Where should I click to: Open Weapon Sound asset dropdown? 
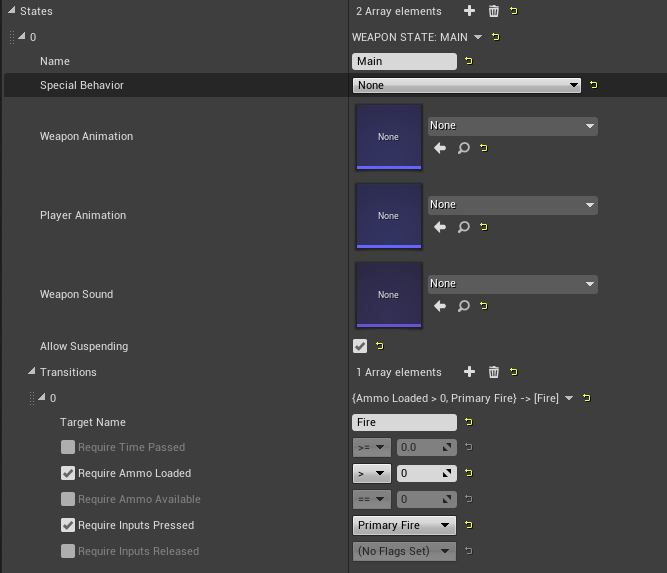click(x=513, y=284)
